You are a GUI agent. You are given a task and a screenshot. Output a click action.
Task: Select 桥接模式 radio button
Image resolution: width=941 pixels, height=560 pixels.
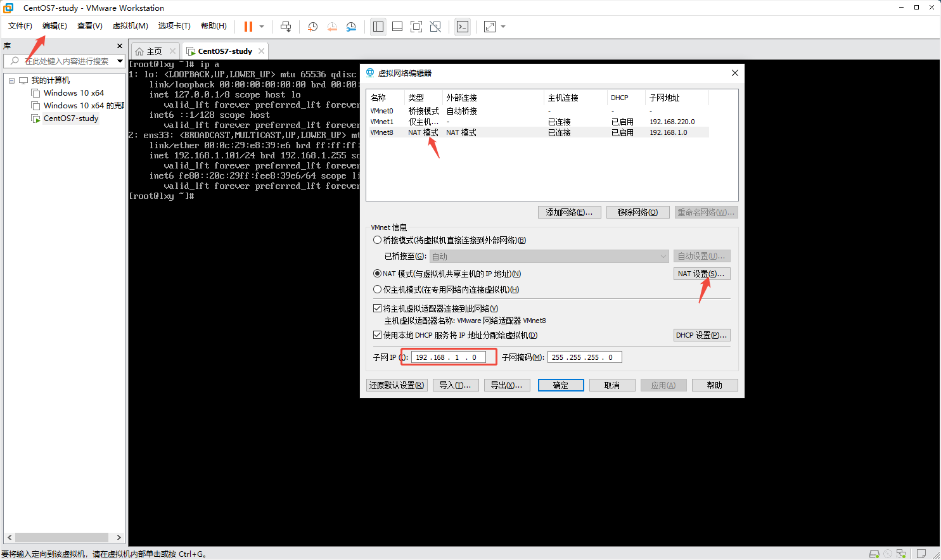coord(377,240)
